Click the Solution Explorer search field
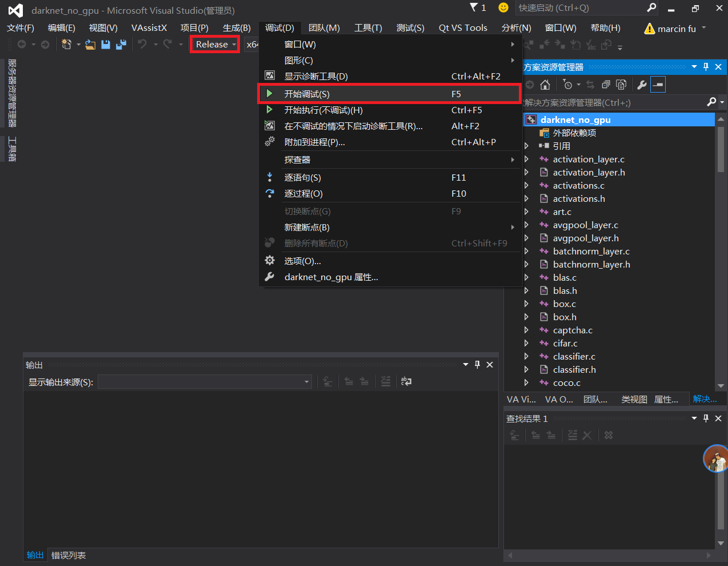 tap(614, 102)
